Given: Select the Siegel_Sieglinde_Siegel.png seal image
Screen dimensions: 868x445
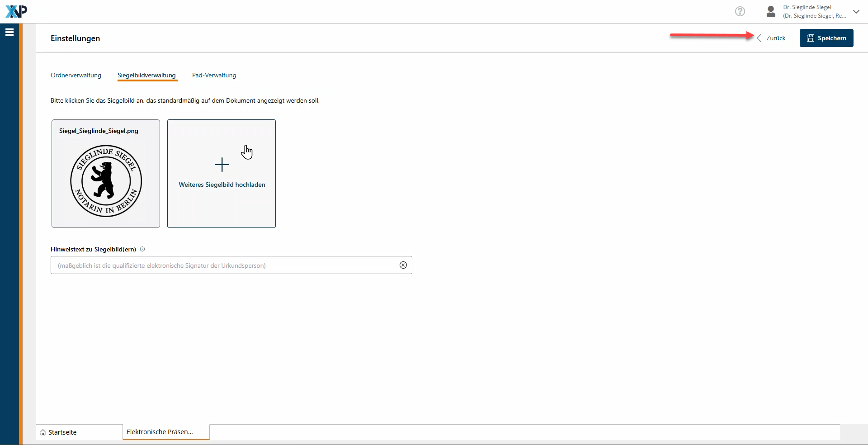Looking at the screenshot, I should coord(106,180).
